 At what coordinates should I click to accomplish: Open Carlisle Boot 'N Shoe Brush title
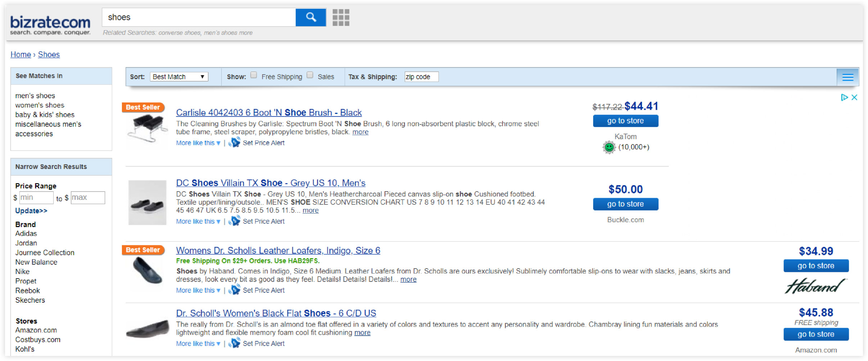click(269, 113)
